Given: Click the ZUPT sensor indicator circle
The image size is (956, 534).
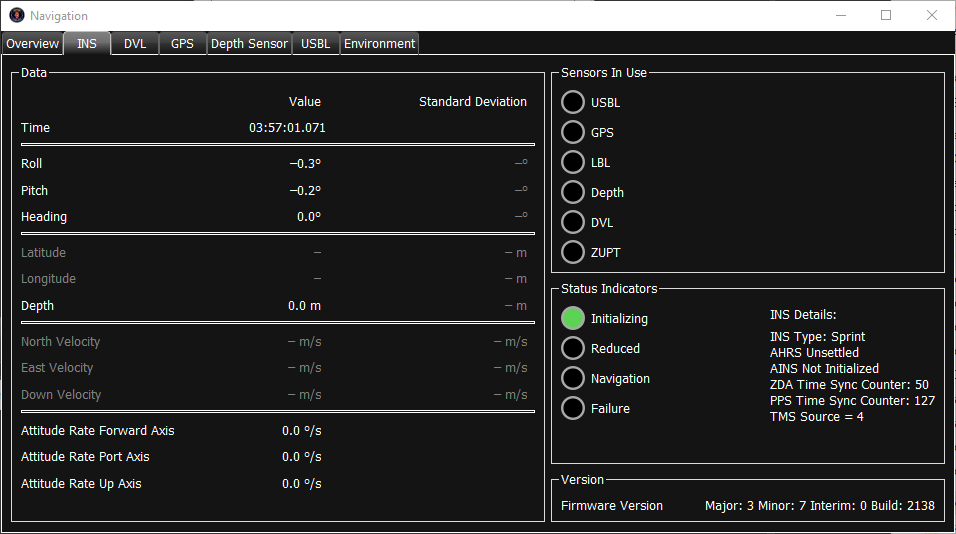Looking at the screenshot, I should pos(573,253).
